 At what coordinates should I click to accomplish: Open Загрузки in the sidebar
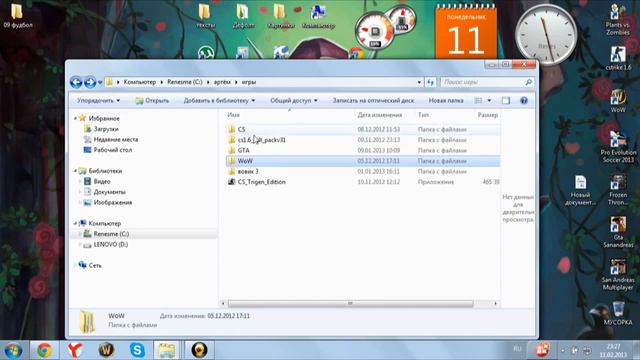click(106, 129)
